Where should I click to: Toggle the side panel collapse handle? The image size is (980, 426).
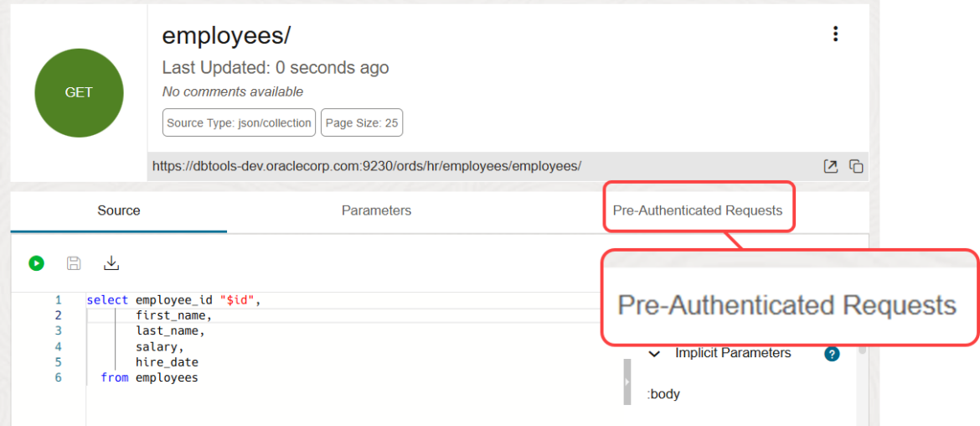[627, 382]
